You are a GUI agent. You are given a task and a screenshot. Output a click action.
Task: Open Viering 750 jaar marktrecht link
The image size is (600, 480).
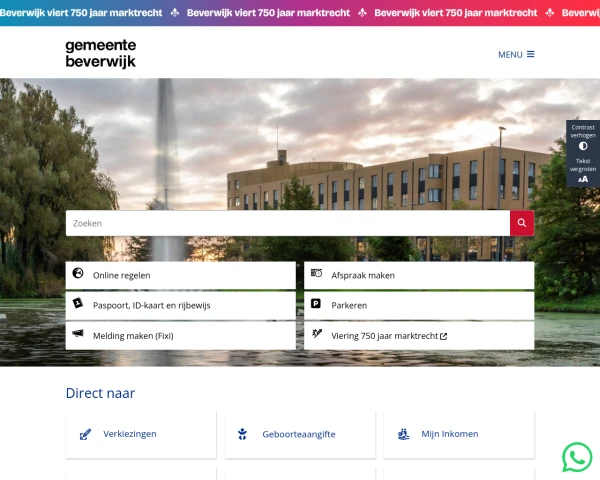419,336
